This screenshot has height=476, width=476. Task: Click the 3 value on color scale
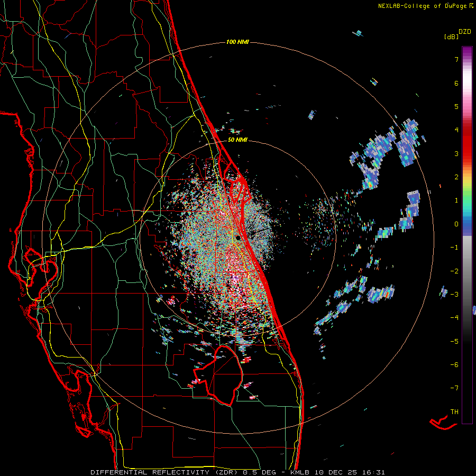(x=456, y=153)
